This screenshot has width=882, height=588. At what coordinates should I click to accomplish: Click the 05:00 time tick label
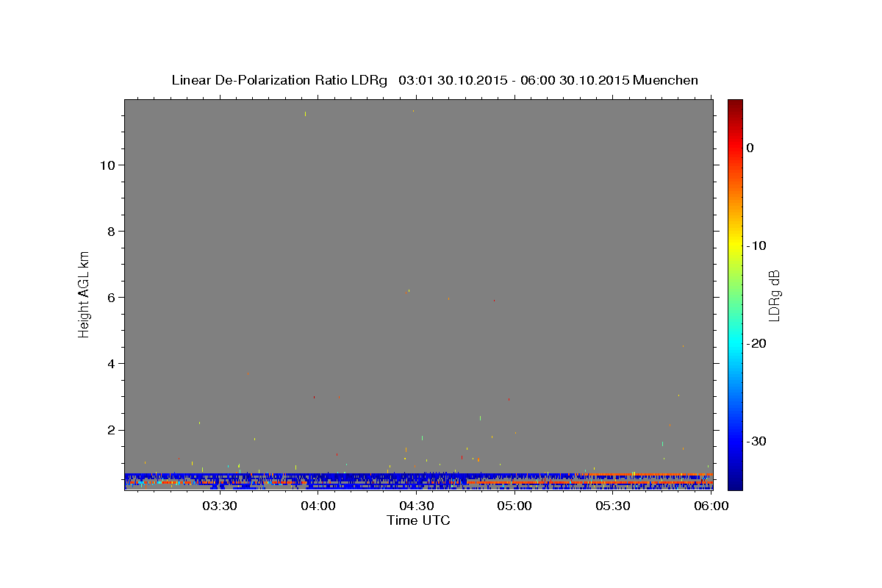514,506
